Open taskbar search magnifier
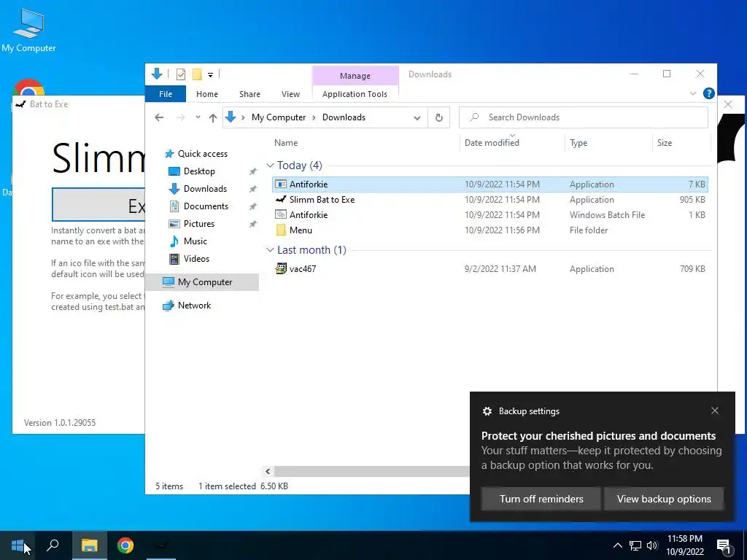Viewport: 747px width, 560px height. pos(53,545)
